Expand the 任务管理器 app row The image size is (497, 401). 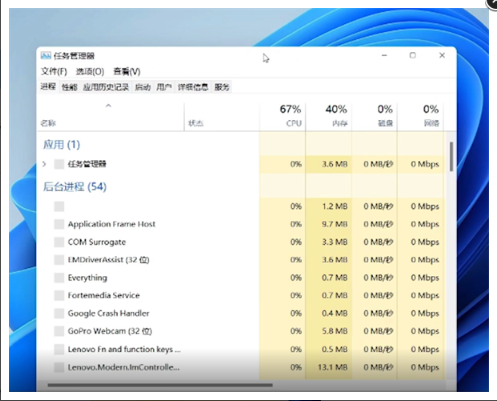(x=44, y=164)
